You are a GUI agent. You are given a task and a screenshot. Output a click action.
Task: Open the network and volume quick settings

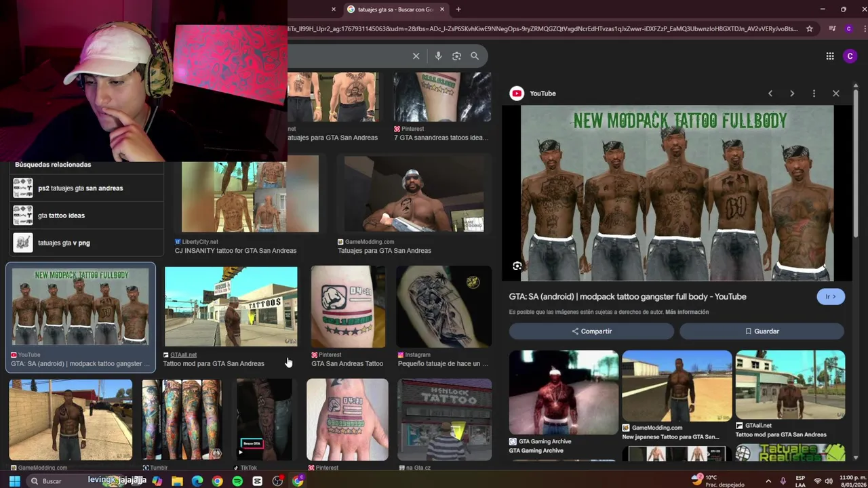pyautogui.click(x=825, y=481)
